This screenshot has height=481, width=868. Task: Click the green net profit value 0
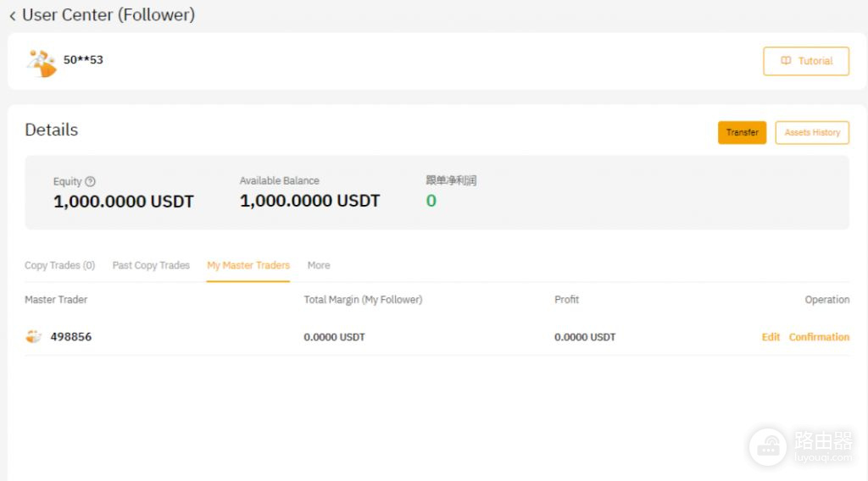click(431, 201)
